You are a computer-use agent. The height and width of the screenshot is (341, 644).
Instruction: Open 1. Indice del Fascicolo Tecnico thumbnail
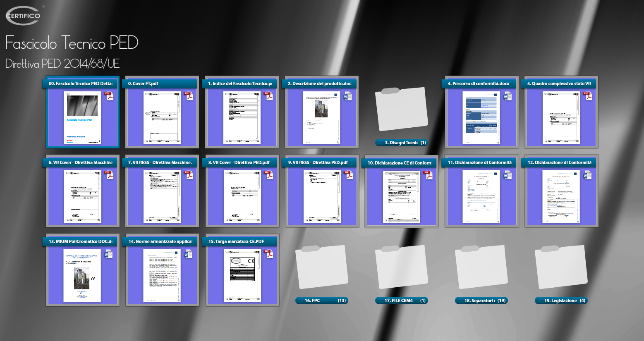(x=242, y=118)
